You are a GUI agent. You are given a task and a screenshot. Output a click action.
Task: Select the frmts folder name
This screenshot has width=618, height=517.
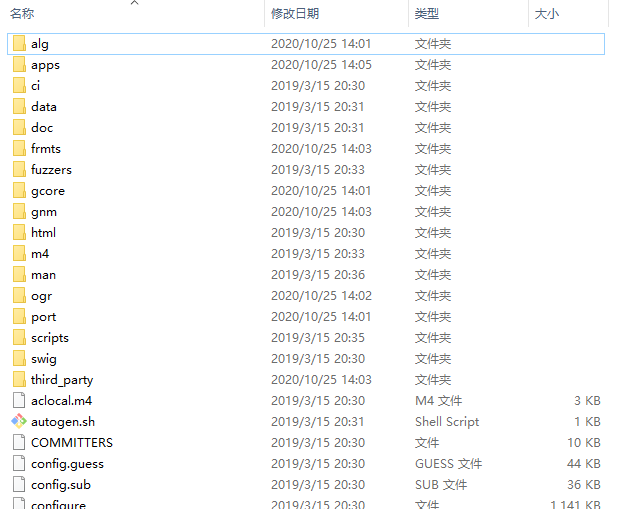[x=46, y=149]
